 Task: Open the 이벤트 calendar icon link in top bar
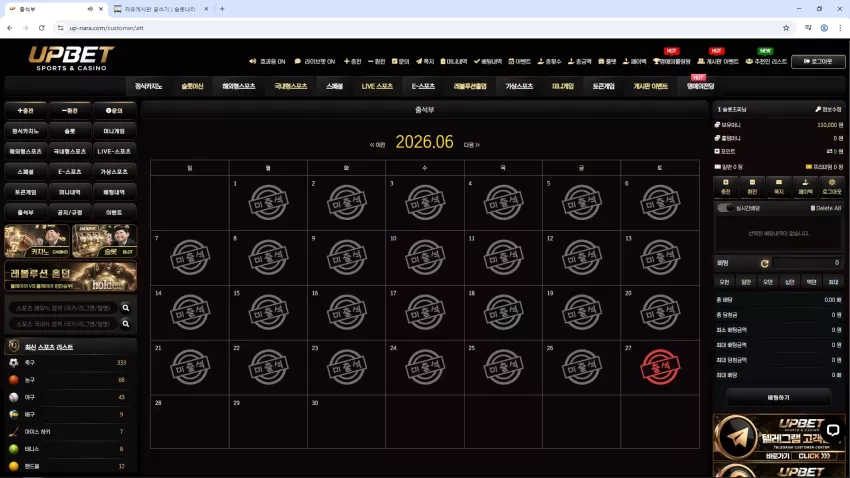(x=519, y=61)
